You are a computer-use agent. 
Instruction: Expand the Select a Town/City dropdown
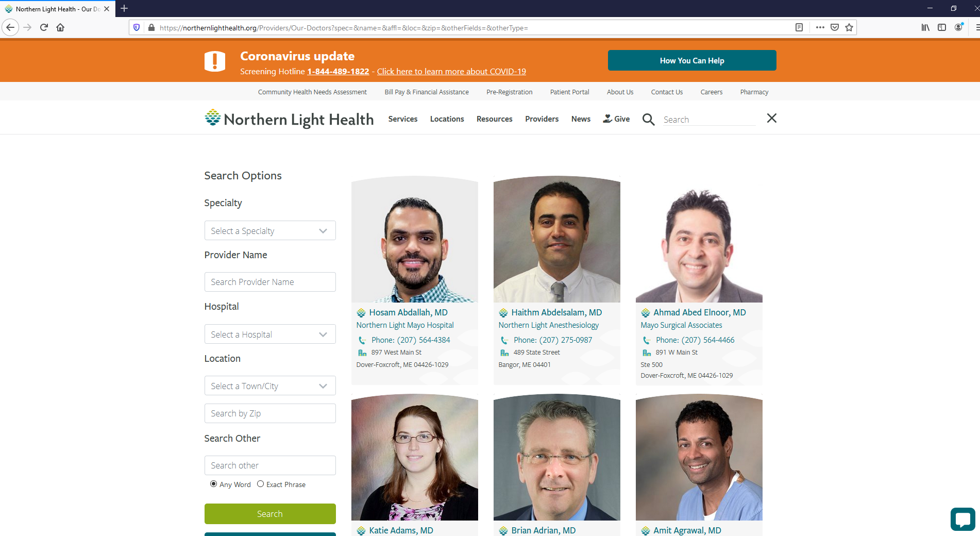[270, 386]
